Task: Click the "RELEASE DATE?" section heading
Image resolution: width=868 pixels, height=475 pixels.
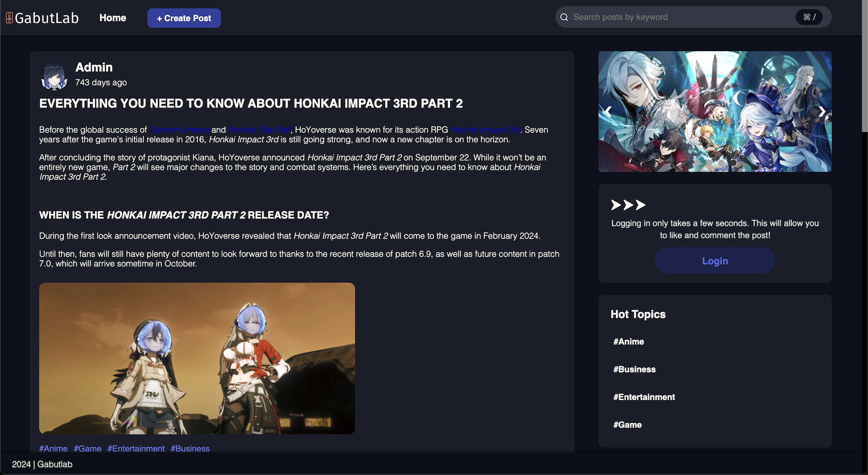Action: click(x=184, y=215)
